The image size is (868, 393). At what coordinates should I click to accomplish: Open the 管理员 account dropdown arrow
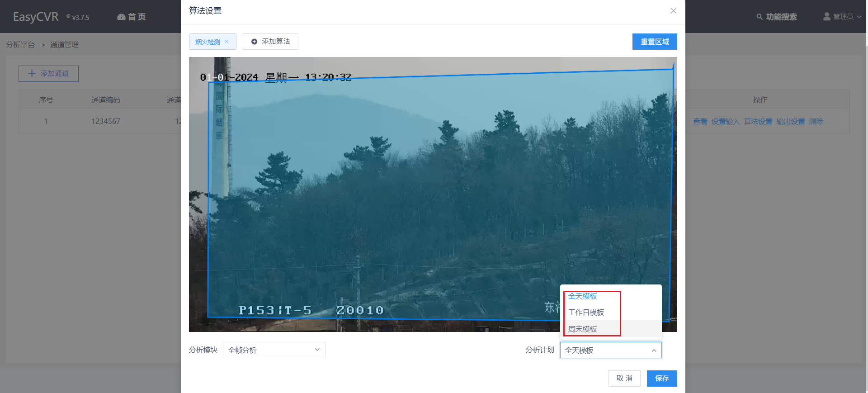[859, 17]
